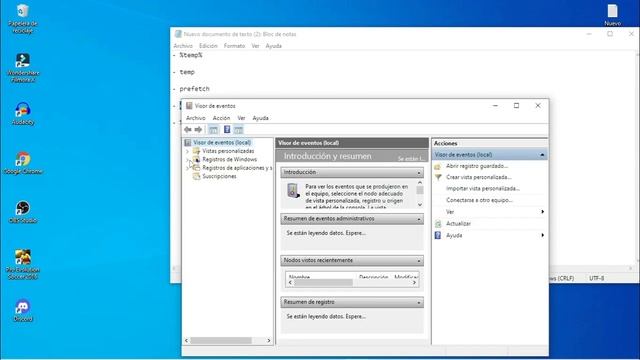
Task: Click the Crear vista personalizada filter icon
Action: pos(438,177)
